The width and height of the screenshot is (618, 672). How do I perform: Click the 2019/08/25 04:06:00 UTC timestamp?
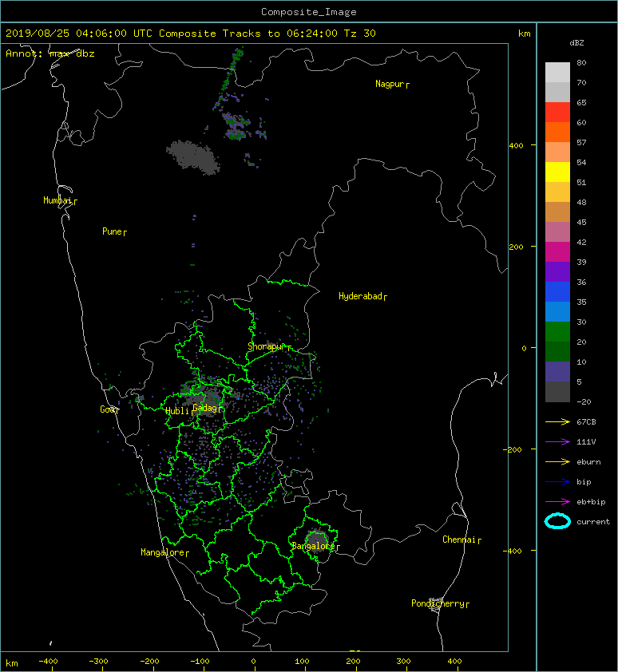click(x=79, y=34)
